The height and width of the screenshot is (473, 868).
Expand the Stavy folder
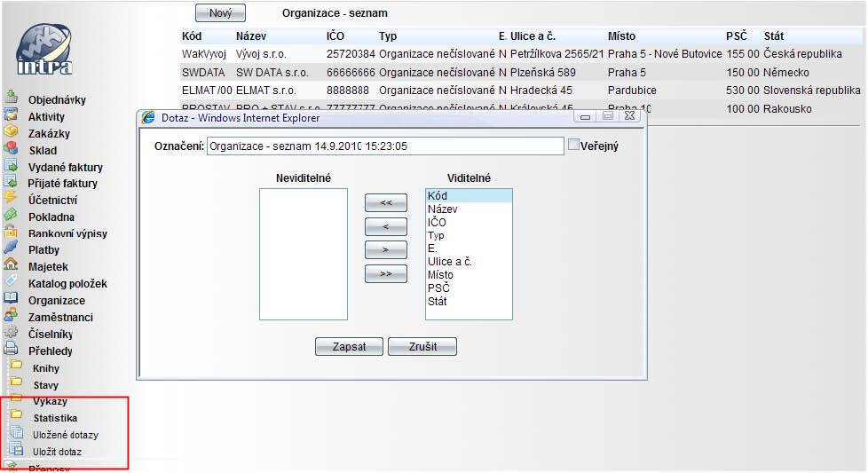coord(16,383)
